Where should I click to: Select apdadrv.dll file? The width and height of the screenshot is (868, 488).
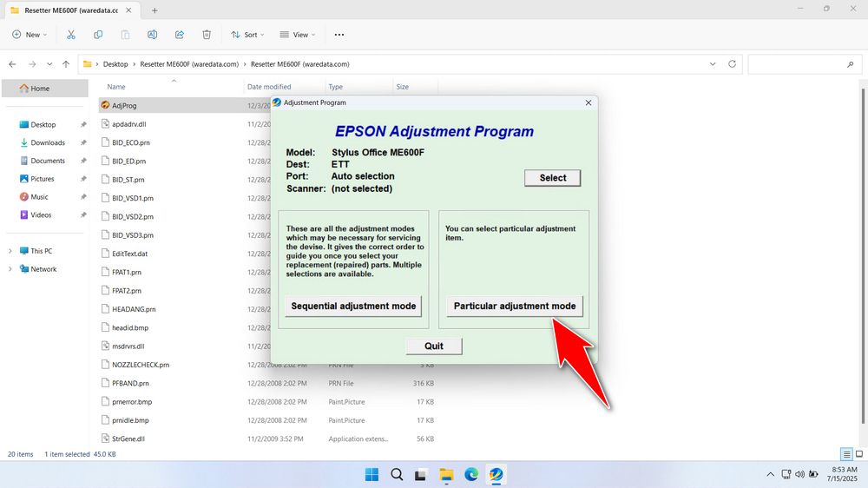click(129, 124)
